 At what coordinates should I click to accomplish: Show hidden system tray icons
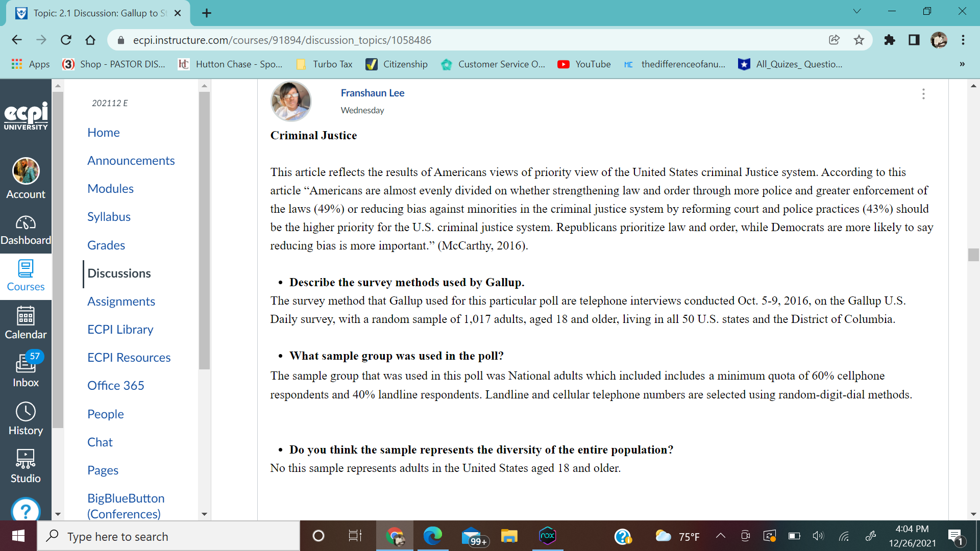pyautogui.click(x=721, y=536)
